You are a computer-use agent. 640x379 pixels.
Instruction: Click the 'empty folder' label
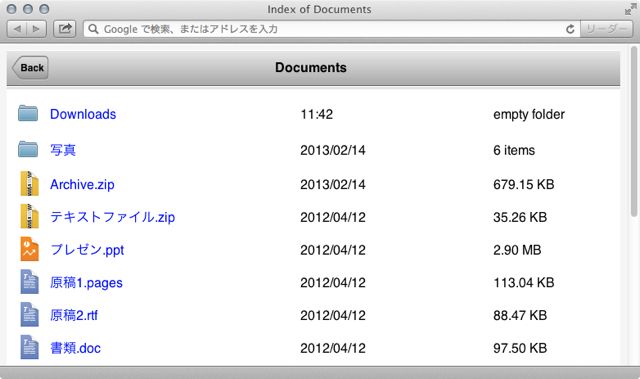529,115
